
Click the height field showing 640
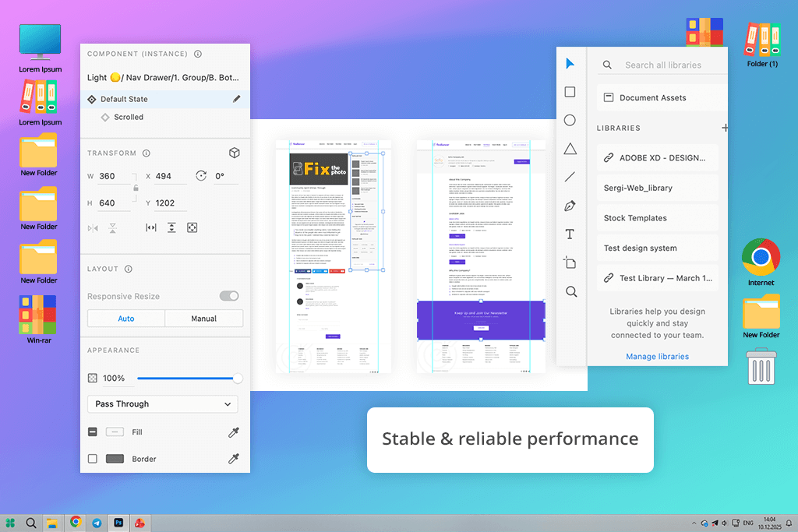tap(115, 203)
